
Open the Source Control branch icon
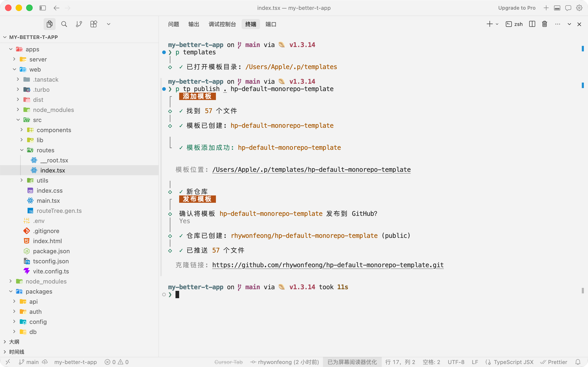coord(79,24)
